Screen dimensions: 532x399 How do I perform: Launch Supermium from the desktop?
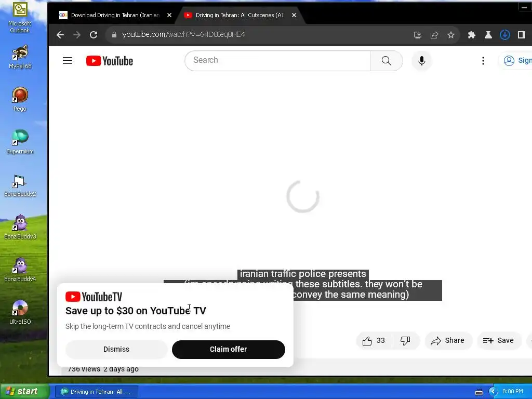click(20, 142)
